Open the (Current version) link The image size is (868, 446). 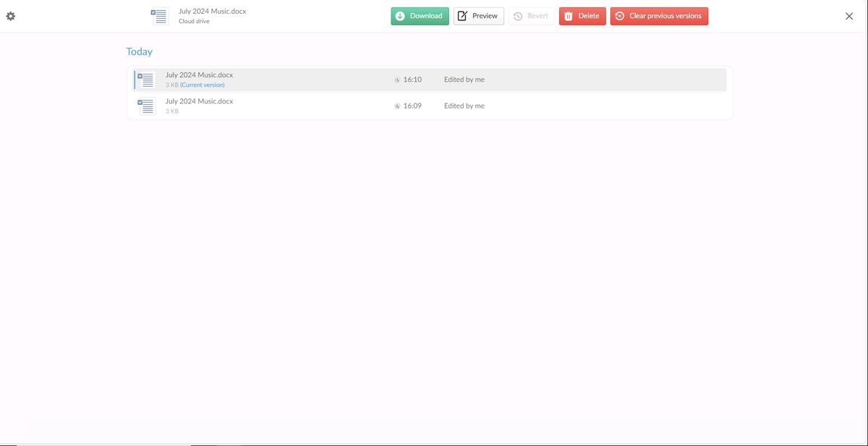click(x=202, y=84)
